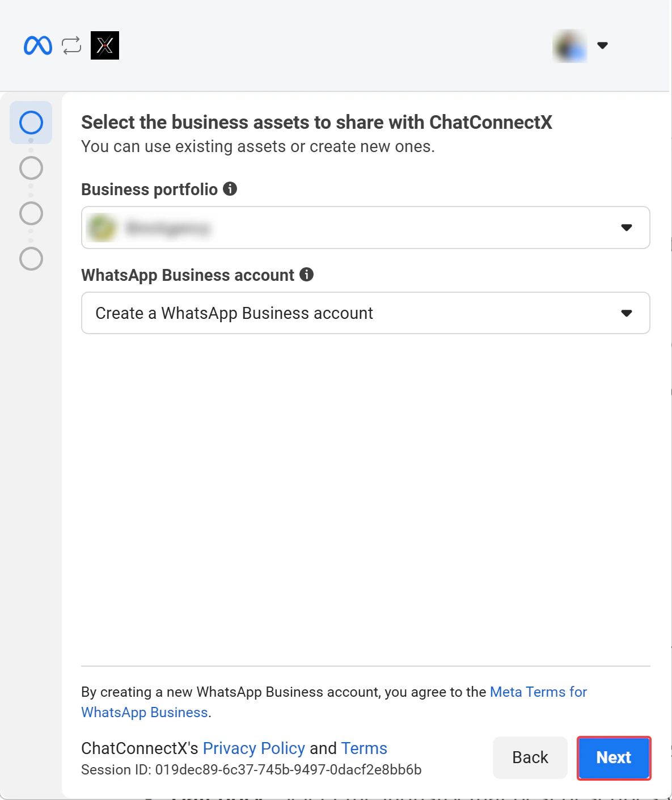Open the Business portfolio dropdown

366,228
